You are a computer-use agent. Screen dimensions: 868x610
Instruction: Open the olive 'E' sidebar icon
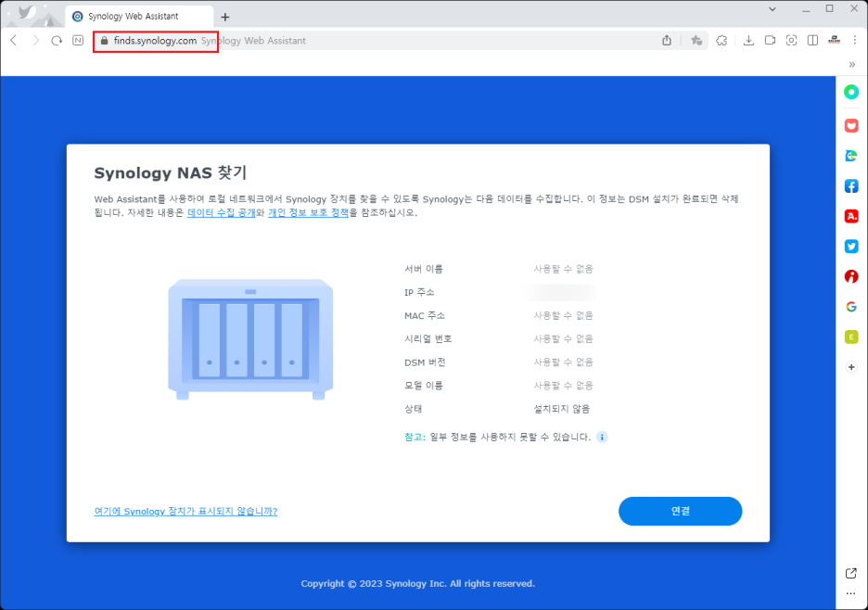click(851, 337)
